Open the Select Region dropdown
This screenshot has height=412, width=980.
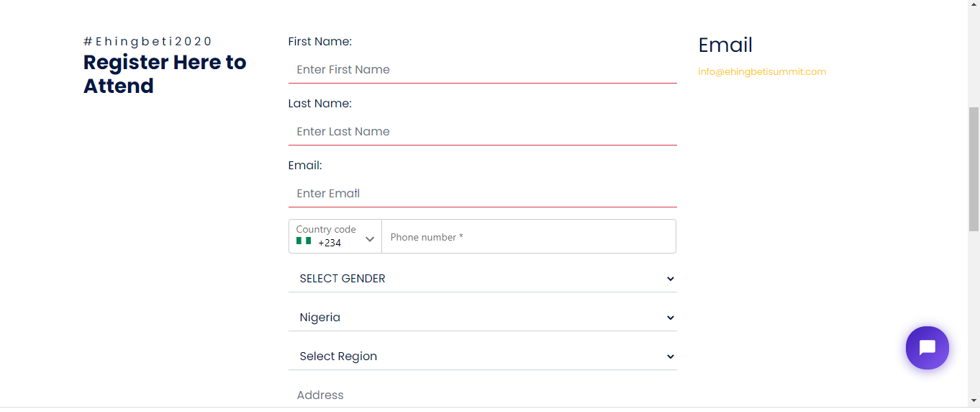(482, 357)
